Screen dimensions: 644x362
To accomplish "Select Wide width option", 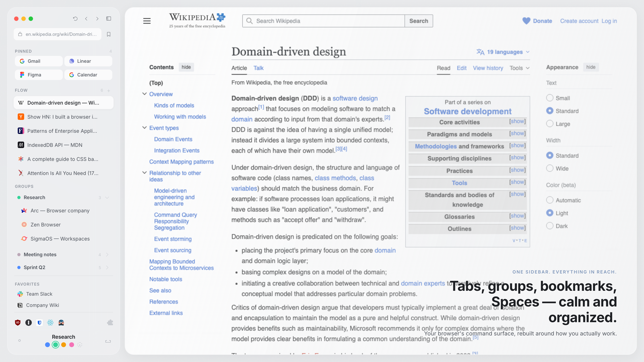I will (549, 168).
